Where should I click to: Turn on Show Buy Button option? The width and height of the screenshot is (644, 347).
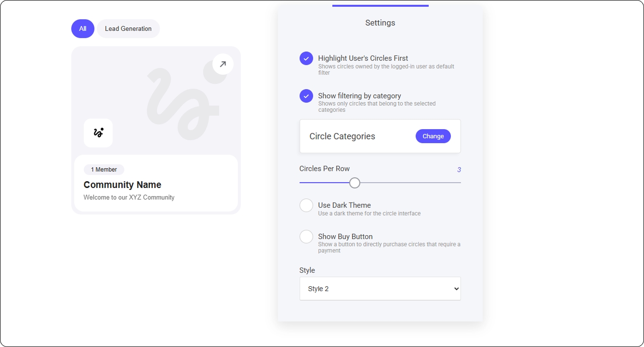click(x=306, y=237)
